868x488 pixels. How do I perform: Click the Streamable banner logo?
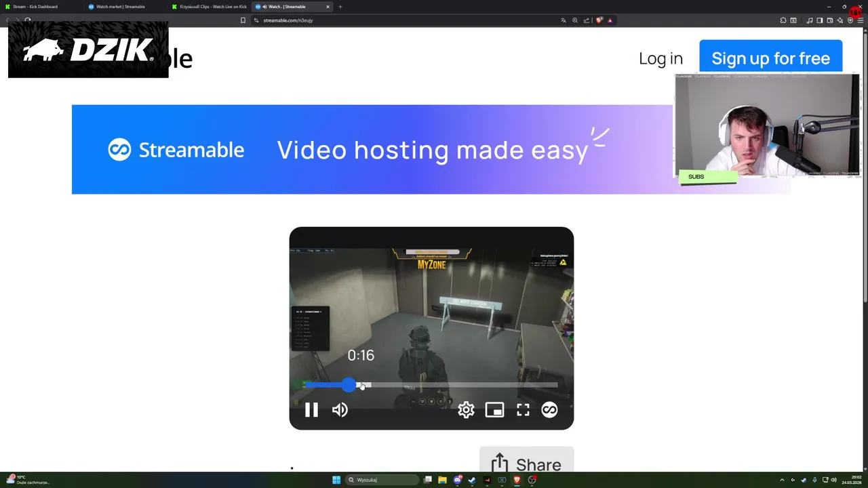tap(176, 150)
